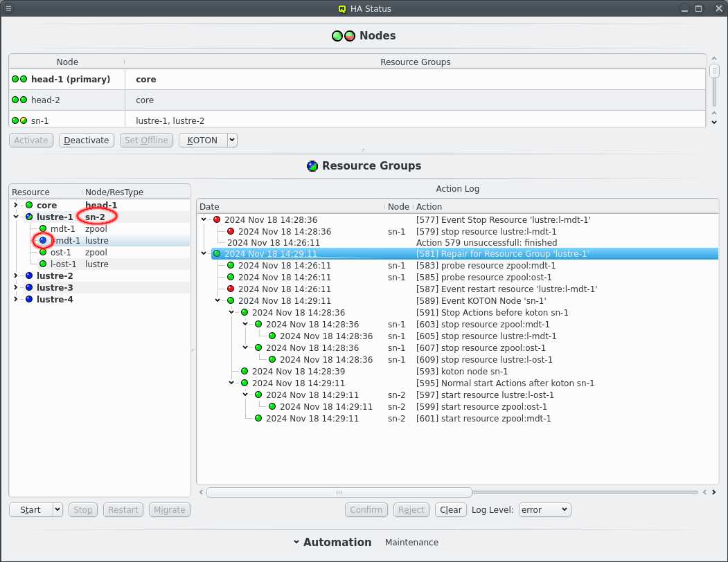
Task: Click the Action Log horizontal scrollbar thumb
Action: (x=339, y=492)
